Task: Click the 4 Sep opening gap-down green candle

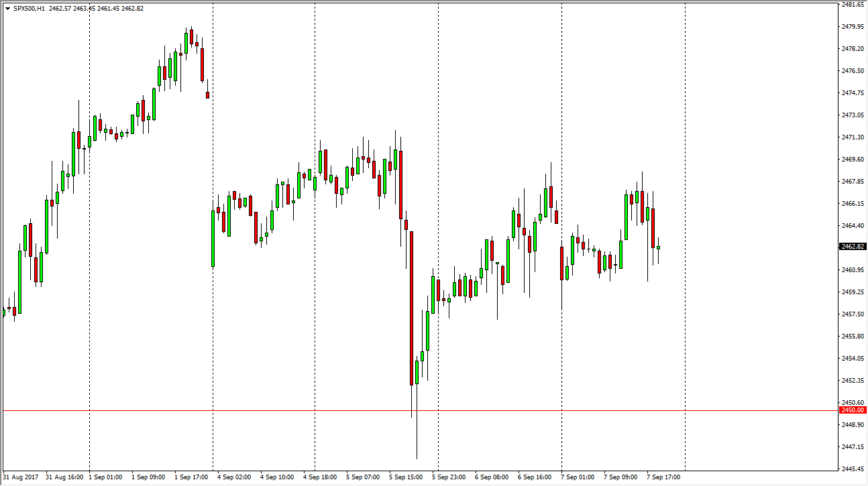Action: pos(213,238)
